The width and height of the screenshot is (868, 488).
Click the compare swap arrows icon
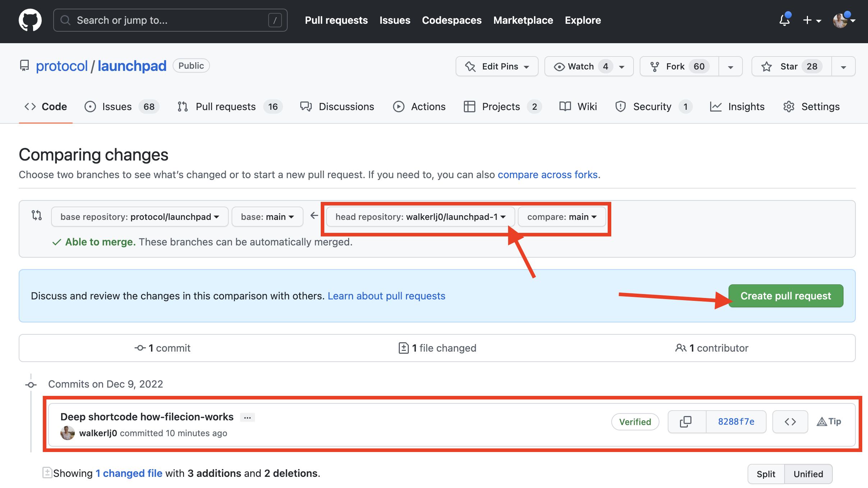point(37,216)
